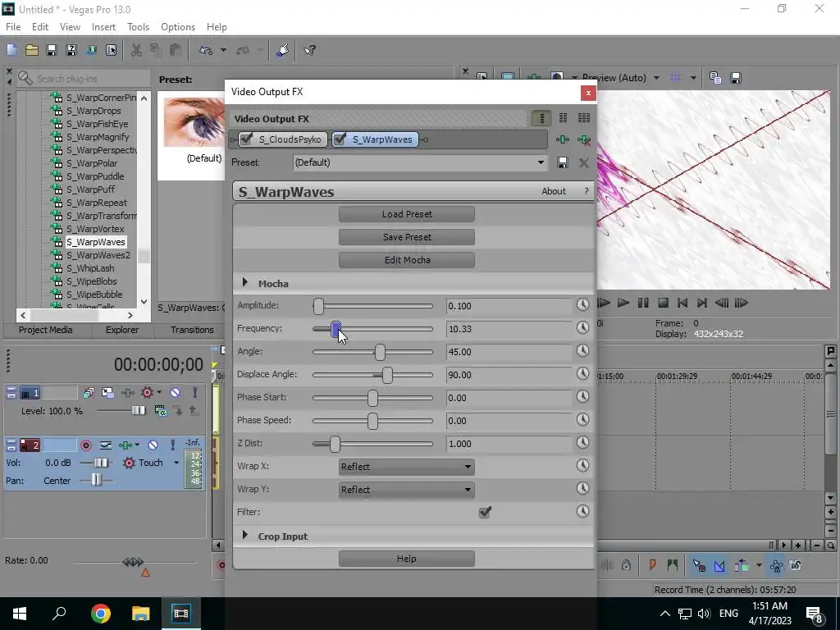Select S_WarpWaves2 in the plug-in list
Image resolution: width=840 pixels, height=630 pixels.
98,255
